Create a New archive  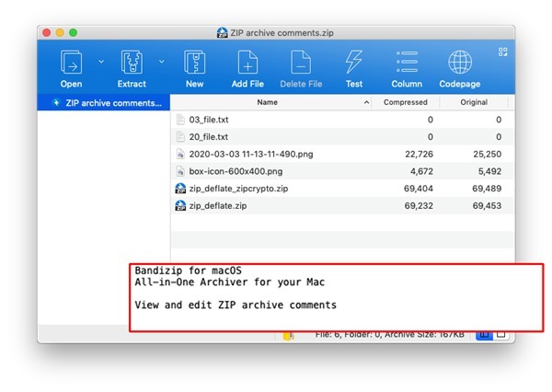[x=194, y=68]
